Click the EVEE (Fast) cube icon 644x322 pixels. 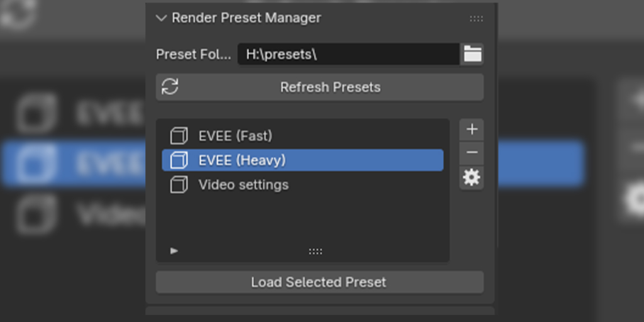pos(179,136)
